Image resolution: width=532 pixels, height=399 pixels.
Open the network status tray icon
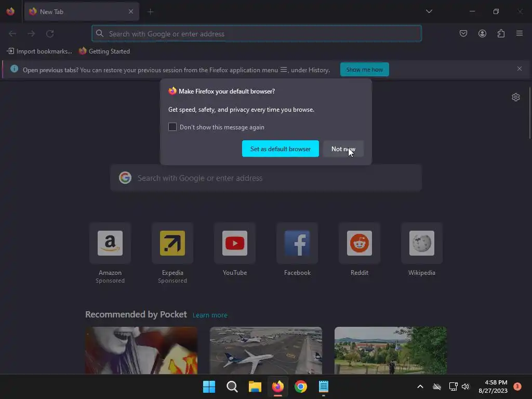[x=453, y=387]
